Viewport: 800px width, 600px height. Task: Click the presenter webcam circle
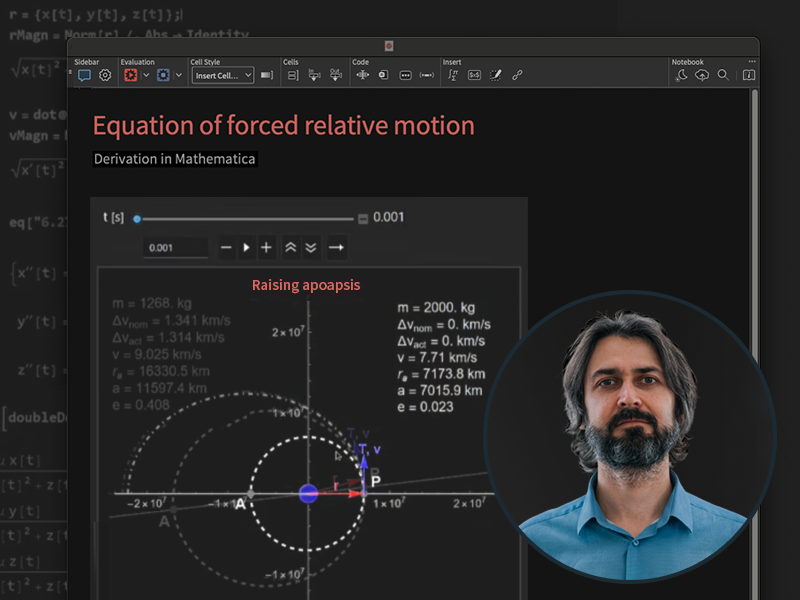[630, 436]
